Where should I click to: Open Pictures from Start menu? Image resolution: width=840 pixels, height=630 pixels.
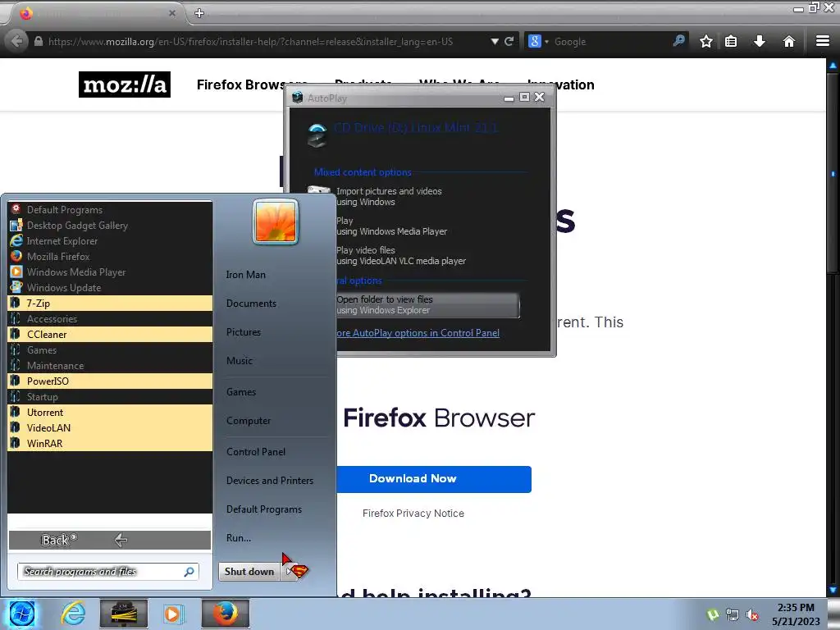[x=243, y=332]
